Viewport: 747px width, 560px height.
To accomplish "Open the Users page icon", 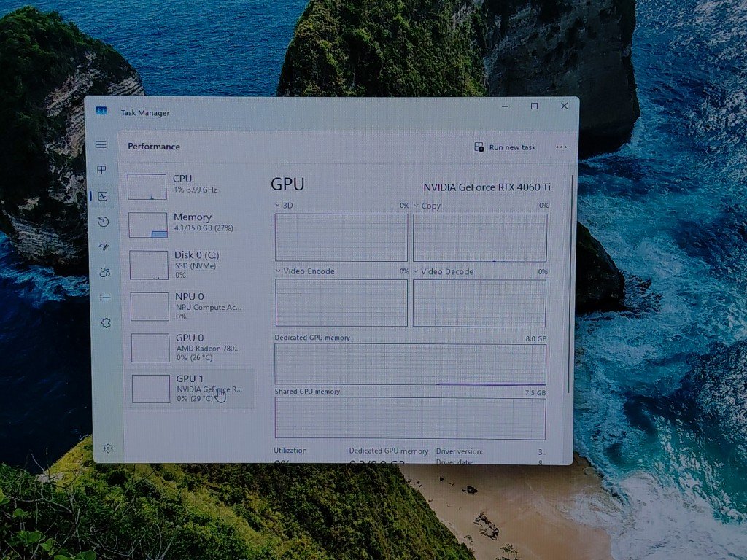I will (104, 272).
